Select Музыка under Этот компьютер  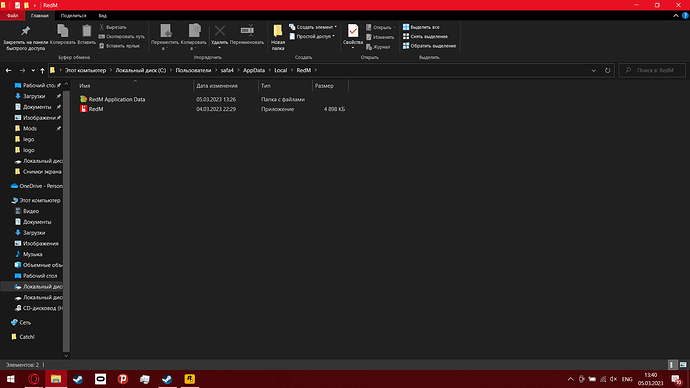pyautogui.click(x=29, y=254)
